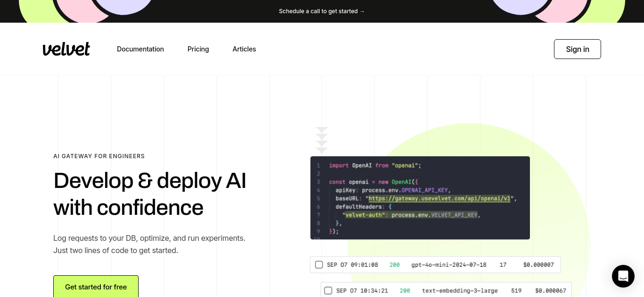Open the Articles nav item
The width and height of the screenshot is (644, 297).
[x=244, y=49]
